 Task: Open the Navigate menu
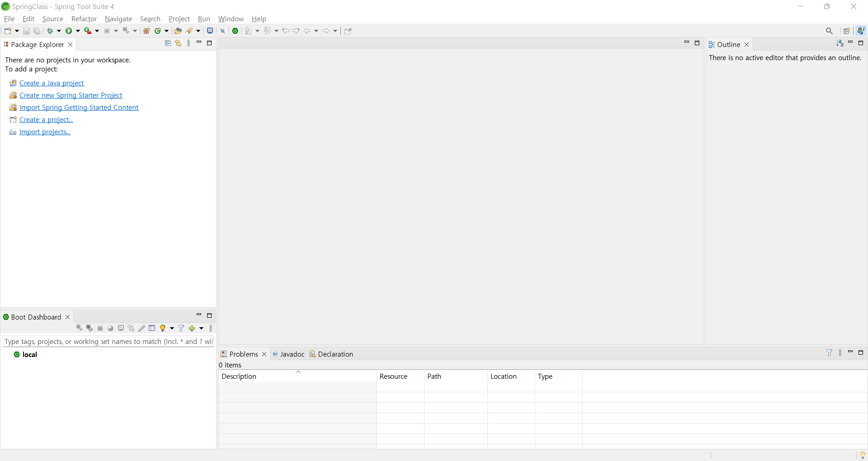click(x=118, y=19)
